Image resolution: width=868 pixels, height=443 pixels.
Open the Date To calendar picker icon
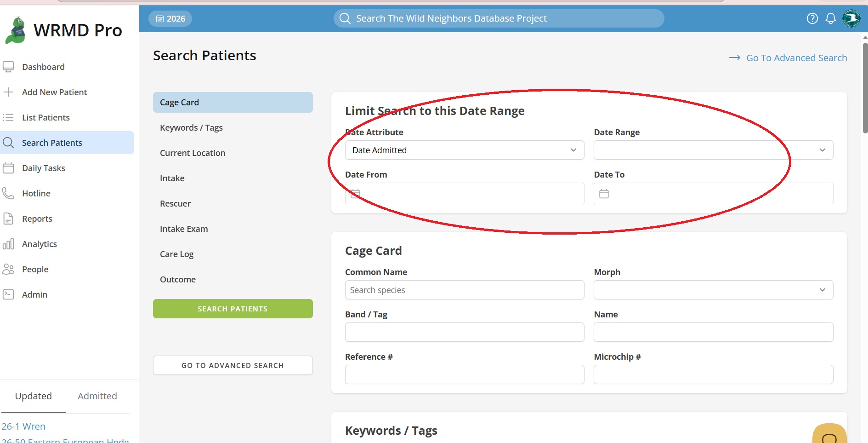coord(604,194)
